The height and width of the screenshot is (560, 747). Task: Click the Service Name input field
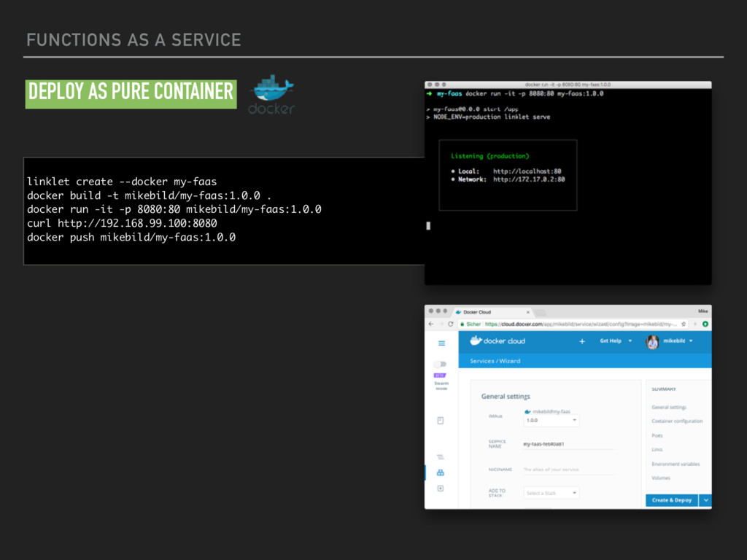[568, 444]
